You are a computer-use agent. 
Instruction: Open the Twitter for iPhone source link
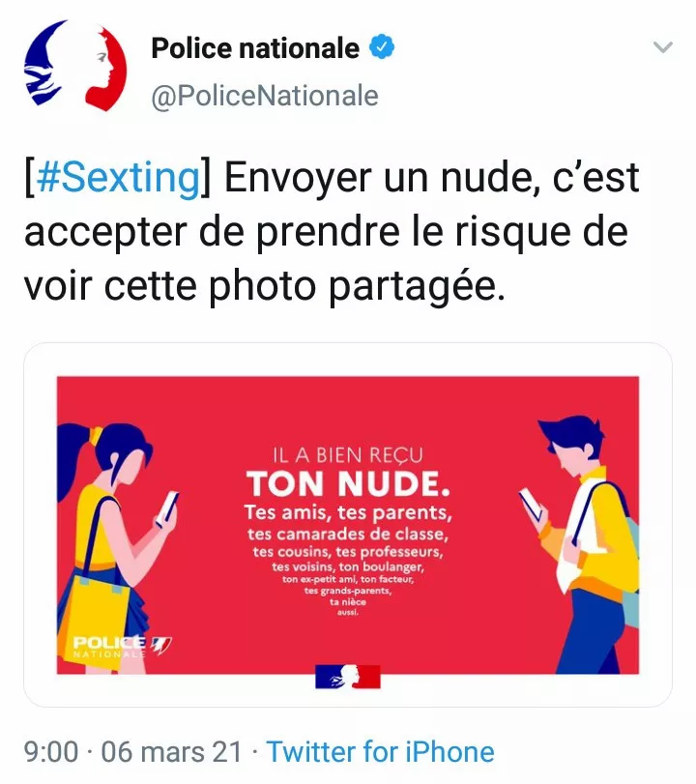pos(381,752)
